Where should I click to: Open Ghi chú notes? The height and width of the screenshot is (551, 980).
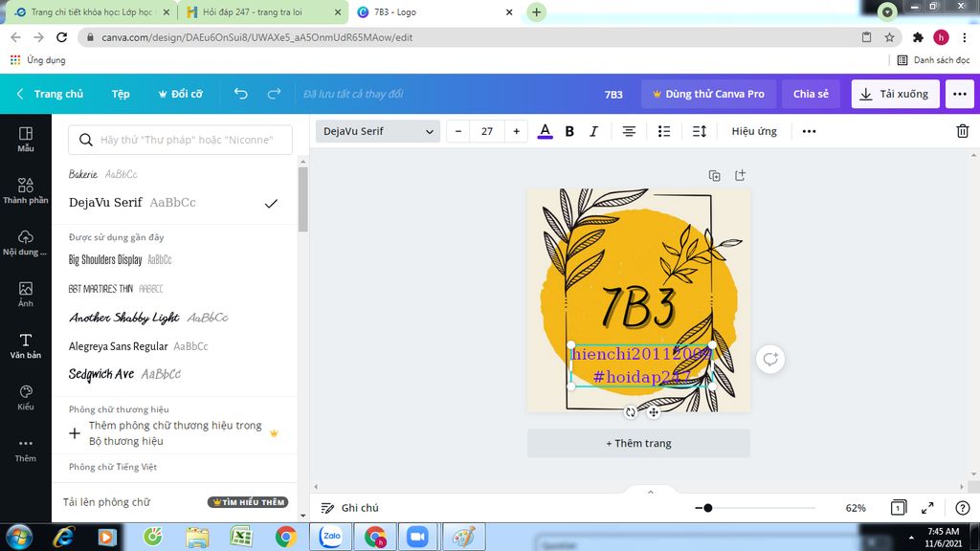point(350,508)
